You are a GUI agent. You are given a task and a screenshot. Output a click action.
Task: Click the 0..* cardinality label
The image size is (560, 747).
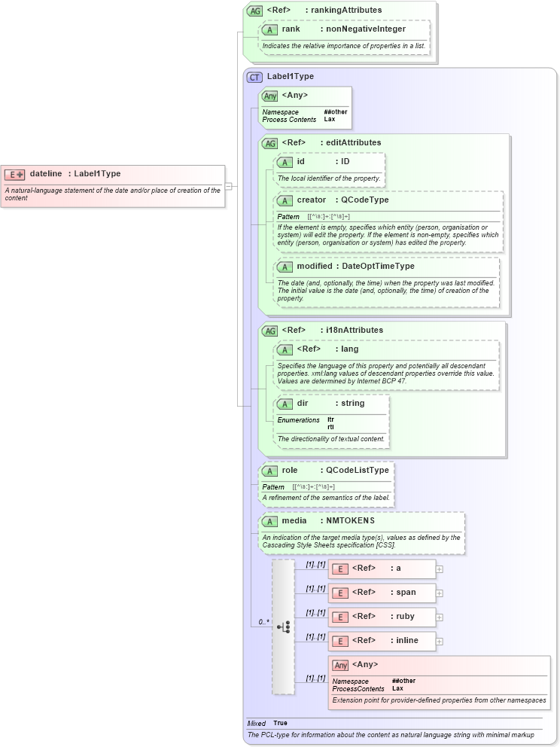263,622
